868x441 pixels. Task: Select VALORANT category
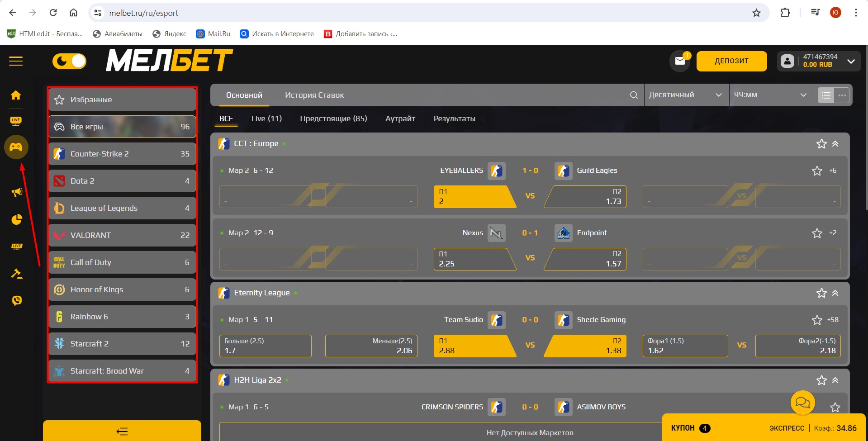point(122,235)
